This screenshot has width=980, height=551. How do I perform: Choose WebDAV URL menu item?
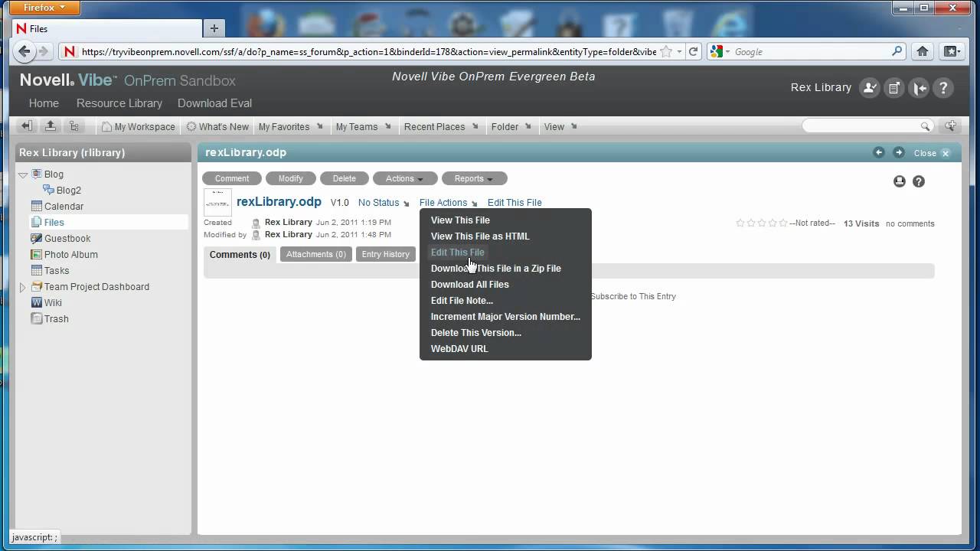tap(459, 348)
